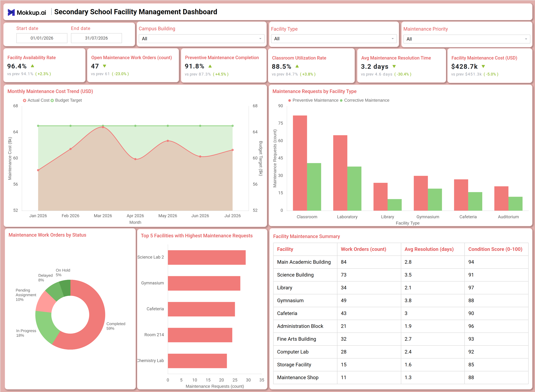The height and width of the screenshot is (392, 535).
Task: Click the Gymnasium preventive maintenance bar
Action: tap(421, 193)
